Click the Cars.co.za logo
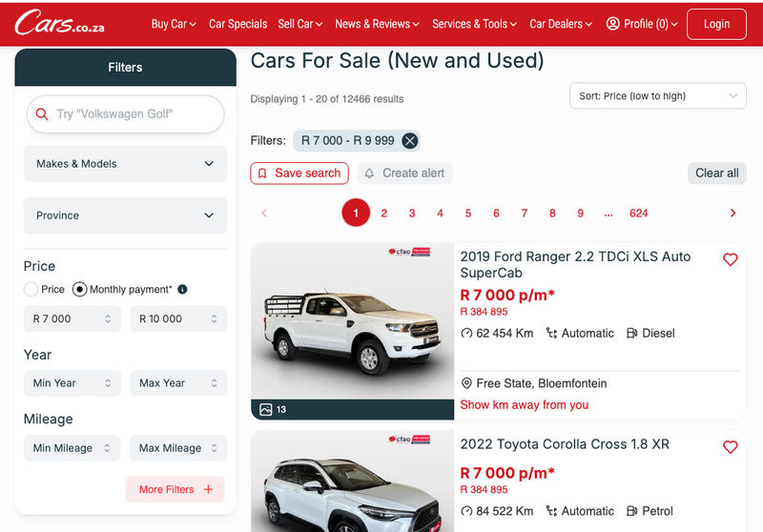The width and height of the screenshot is (763, 532). [59, 23]
